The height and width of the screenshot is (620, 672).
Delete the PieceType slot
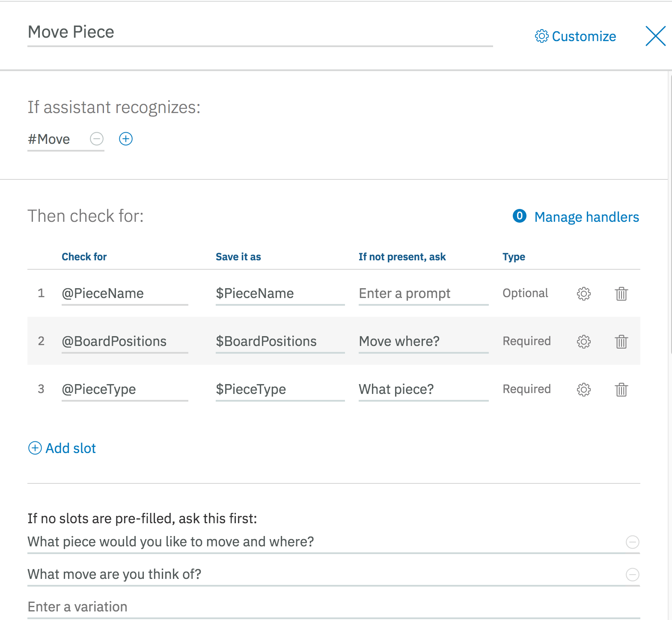[621, 390]
